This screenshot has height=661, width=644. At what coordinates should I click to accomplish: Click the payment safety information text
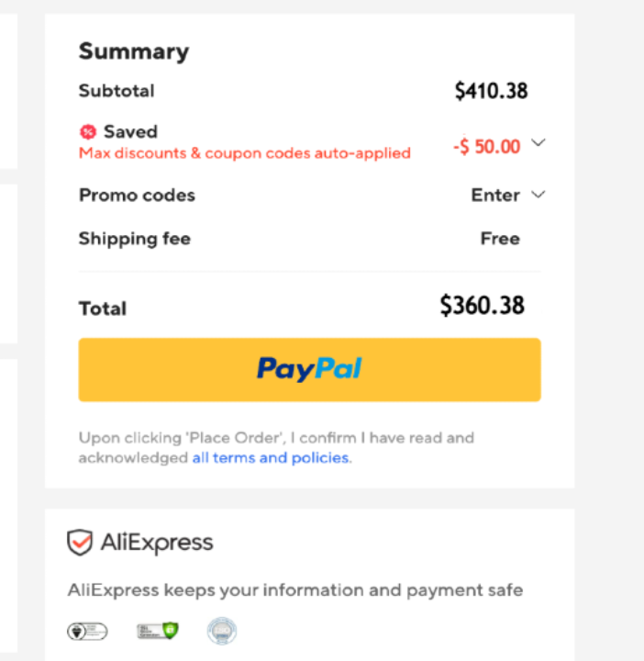295,589
